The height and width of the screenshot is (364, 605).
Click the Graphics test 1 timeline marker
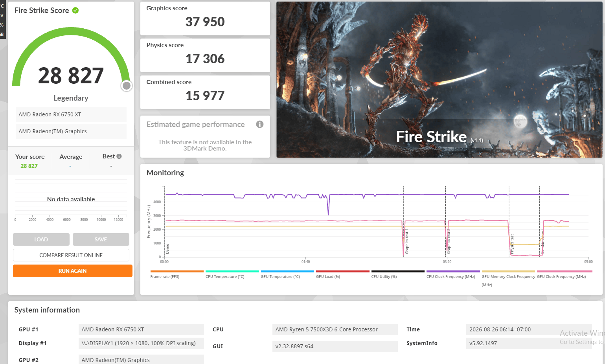pos(407,241)
